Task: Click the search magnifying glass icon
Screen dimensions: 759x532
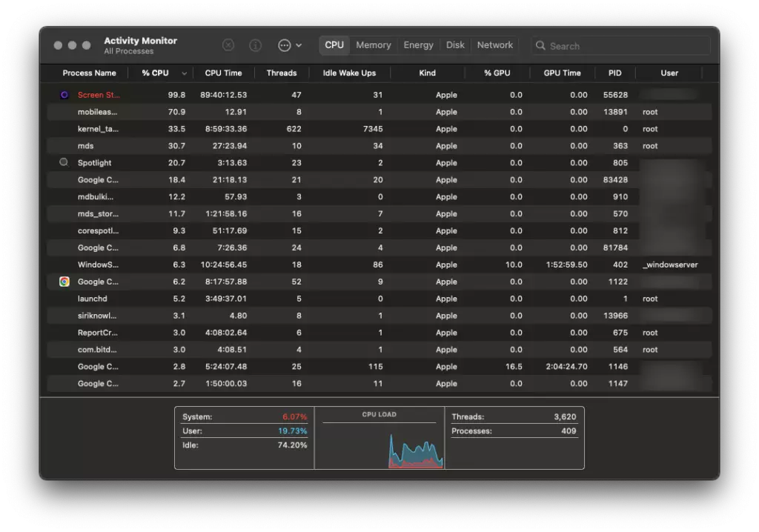Action: click(540, 46)
